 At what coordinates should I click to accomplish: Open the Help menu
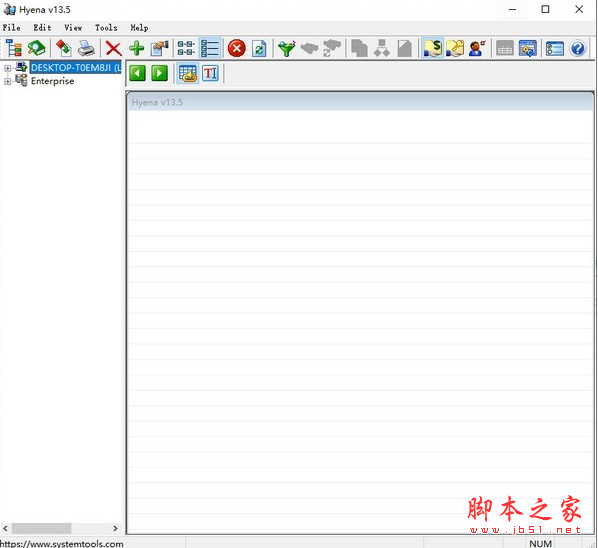pos(139,27)
